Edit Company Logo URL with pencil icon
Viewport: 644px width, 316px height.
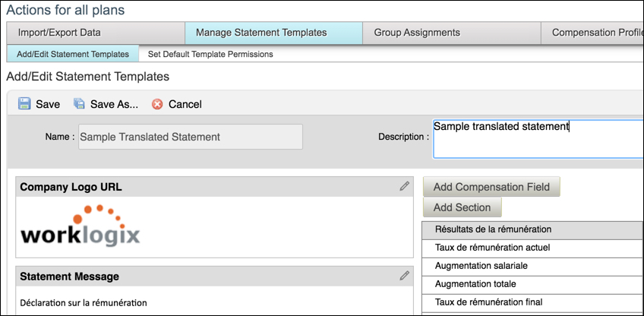coord(405,186)
